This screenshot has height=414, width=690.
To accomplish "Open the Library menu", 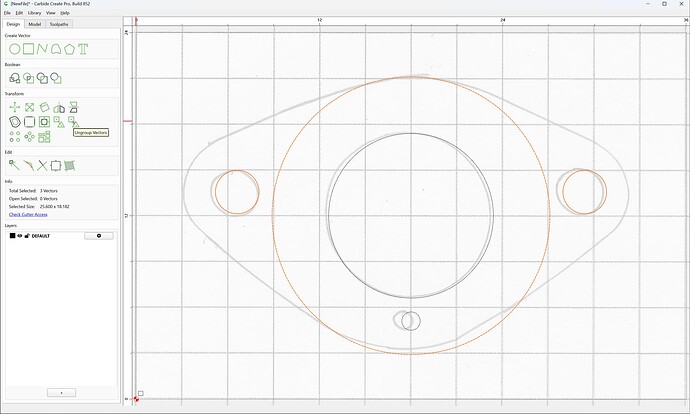I will tap(34, 13).
